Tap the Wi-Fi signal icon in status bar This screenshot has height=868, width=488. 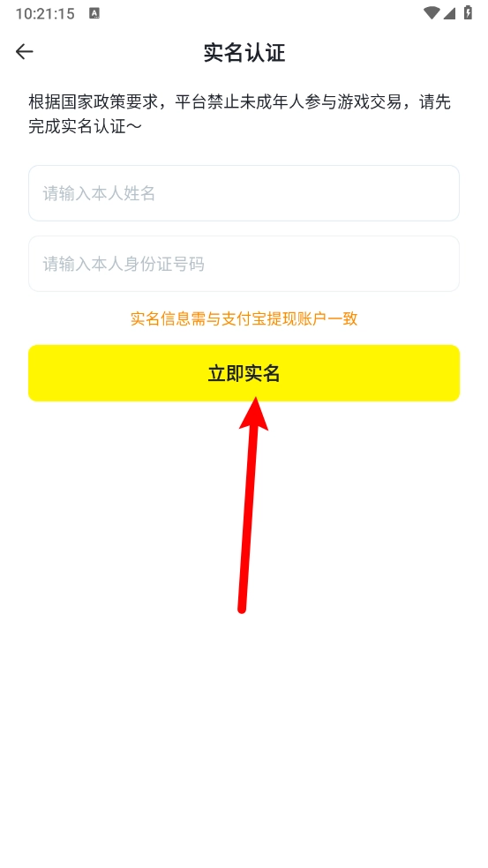[431, 13]
